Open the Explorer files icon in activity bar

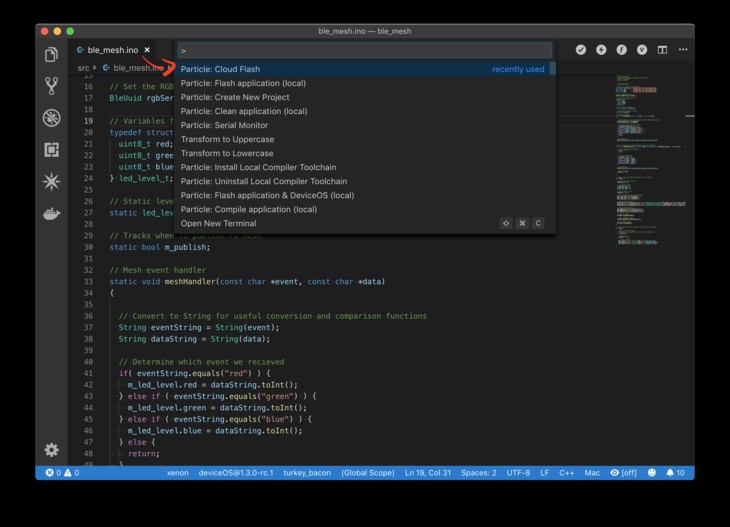[x=51, y=55]
